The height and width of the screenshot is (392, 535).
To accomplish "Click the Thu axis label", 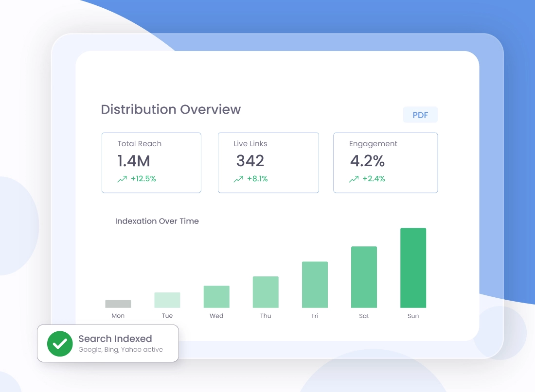I will pos(266,316).
